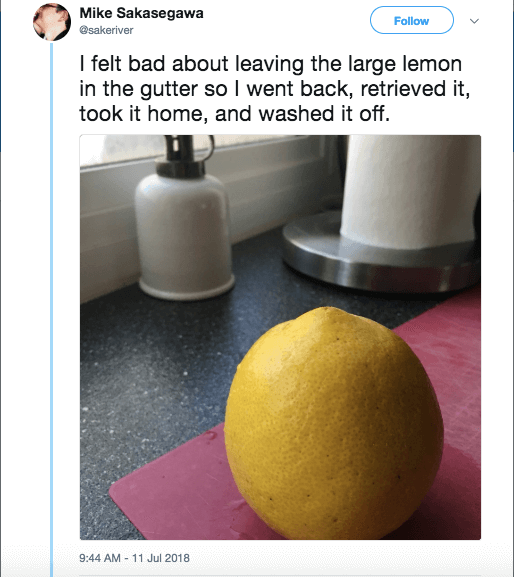514x577 pixels.
Task: Click the words 'I felt bad' in the tweet
Action: pyautogui.click(x=122, y=64)
